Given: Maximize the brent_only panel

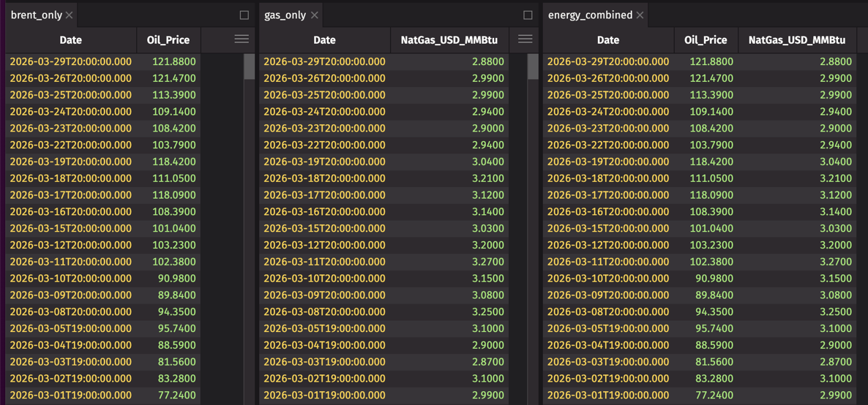Looking at the screenshot, I should [x=244, y=15].
